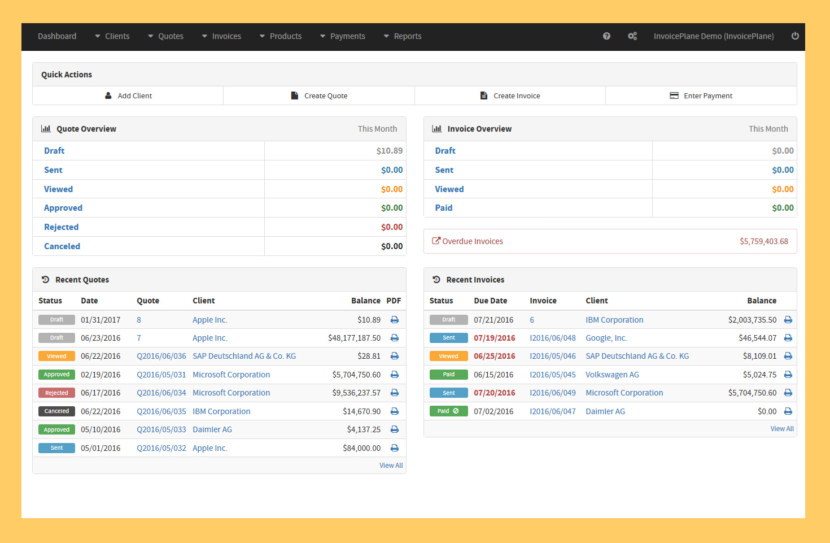Click the Create Invoice quick action

[x=510, y=96]
